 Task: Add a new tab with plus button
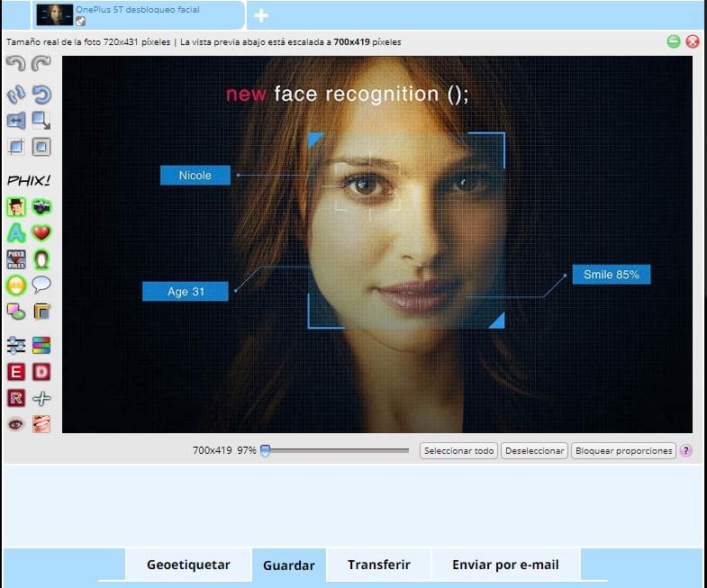click(x=261, y=15)
